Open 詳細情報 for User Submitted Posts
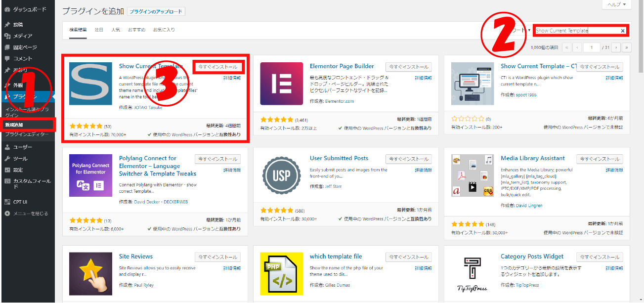Viewport: 644px width, 303px height. [x=423, y=170]
